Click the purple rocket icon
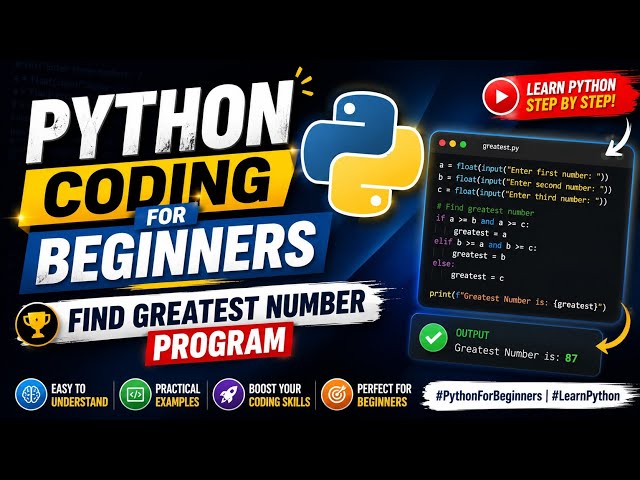Viewport: 640px width, 480px height. coord(229,394)
